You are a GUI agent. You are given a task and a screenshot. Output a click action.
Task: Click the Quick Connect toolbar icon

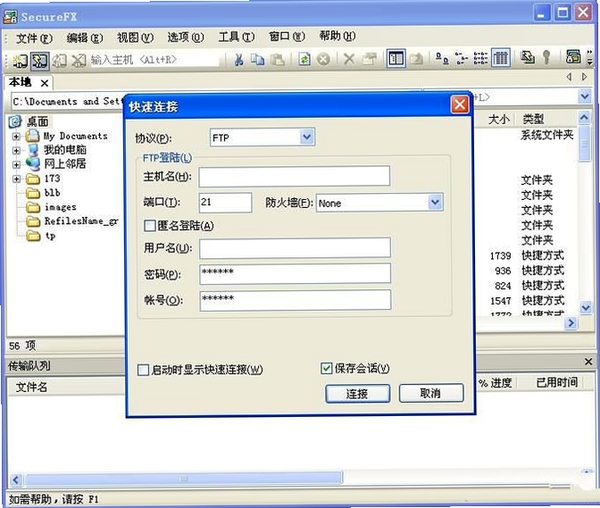point(40,60)
